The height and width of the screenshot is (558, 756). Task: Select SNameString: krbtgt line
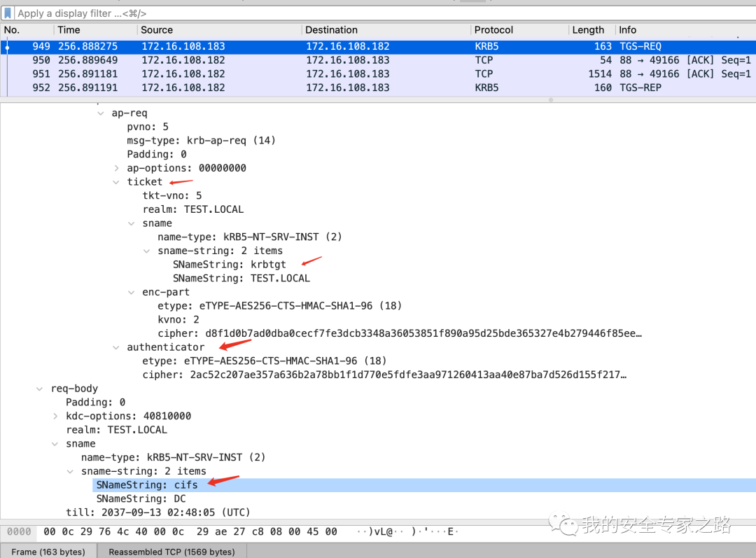[230, 265]
